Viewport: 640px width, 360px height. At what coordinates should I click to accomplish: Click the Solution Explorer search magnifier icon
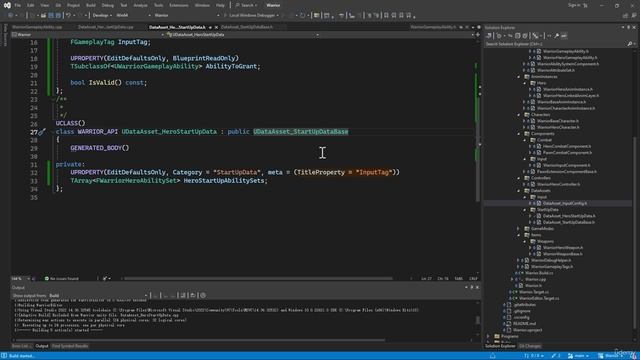630,44
